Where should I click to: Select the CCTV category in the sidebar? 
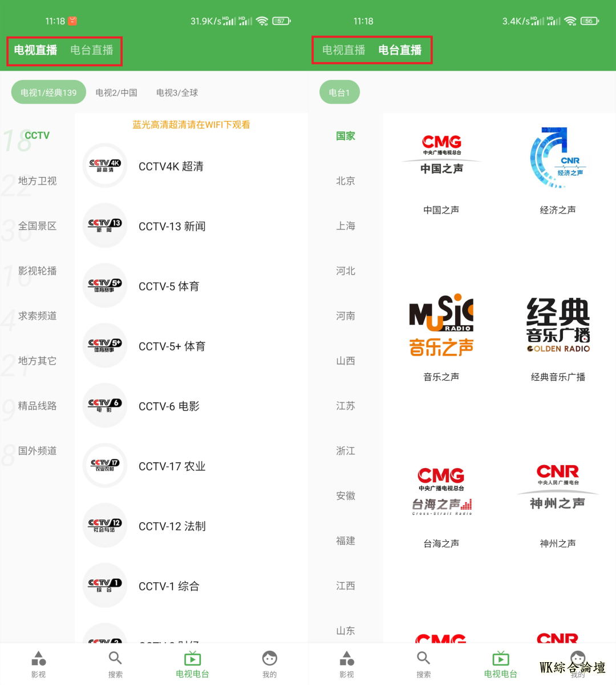click(x=37, y=136)
